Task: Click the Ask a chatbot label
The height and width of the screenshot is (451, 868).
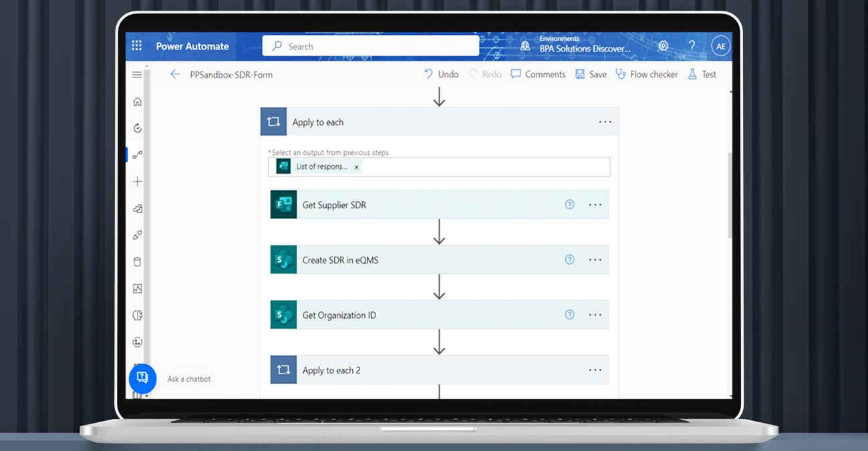Action: click(189, 379)
